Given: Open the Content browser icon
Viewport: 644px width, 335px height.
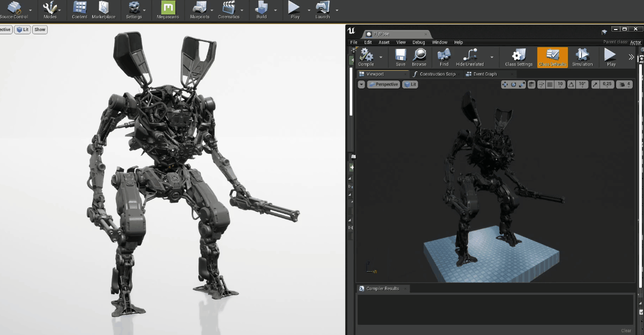Looking at the screenshot, I should [x=79, y=8].
